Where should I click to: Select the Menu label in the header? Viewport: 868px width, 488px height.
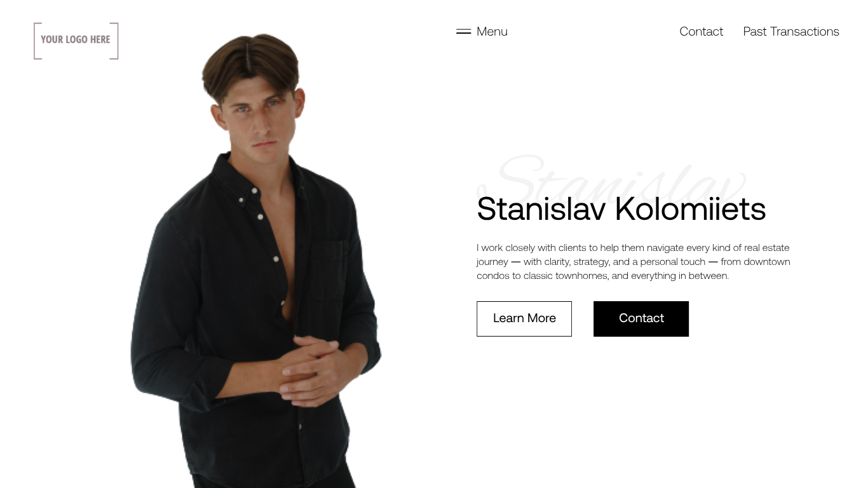point(492,32)
